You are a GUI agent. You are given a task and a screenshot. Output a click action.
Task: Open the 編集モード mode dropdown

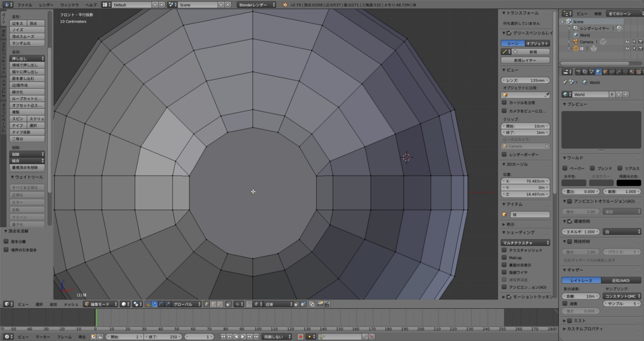tap(101, 304)
